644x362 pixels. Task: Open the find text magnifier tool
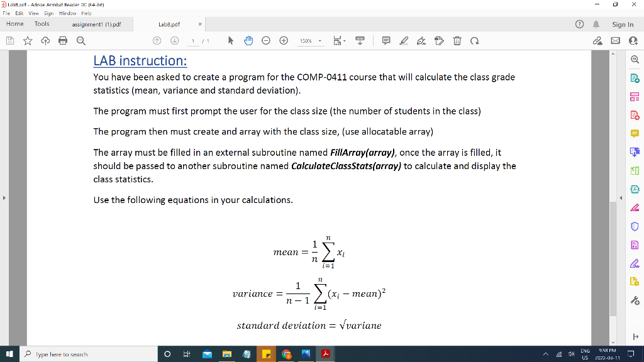coord(81,41)
